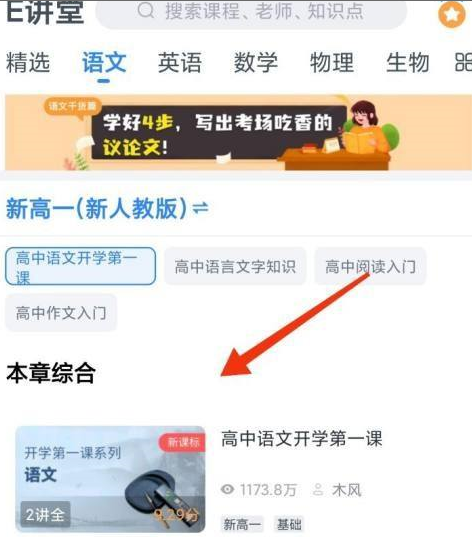The width and height of the screenshot is (472, 537).
Task: Tap the teacher person icon near 木风
Action: (318, 489)
